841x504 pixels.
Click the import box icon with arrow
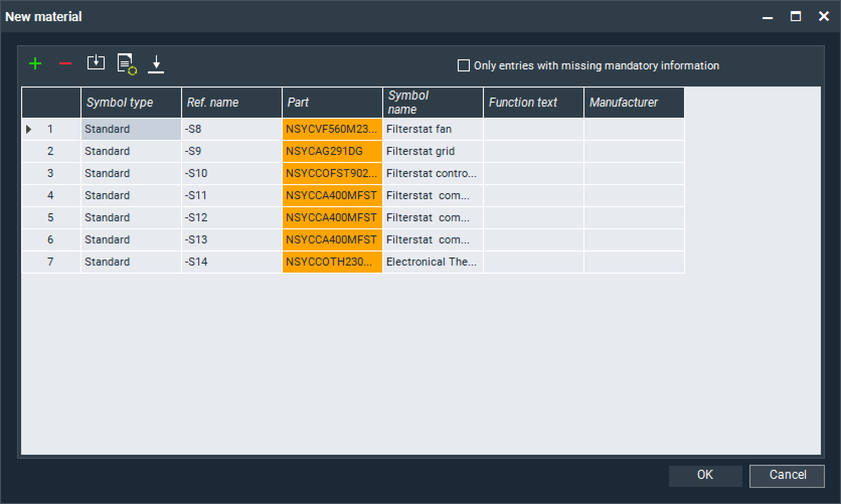pos(96,63)
